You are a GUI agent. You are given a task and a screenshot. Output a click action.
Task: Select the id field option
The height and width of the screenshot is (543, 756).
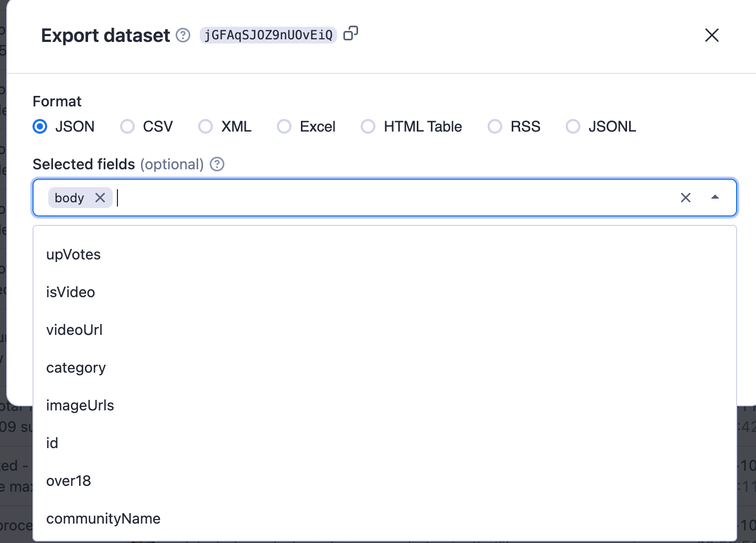(385, 443)
